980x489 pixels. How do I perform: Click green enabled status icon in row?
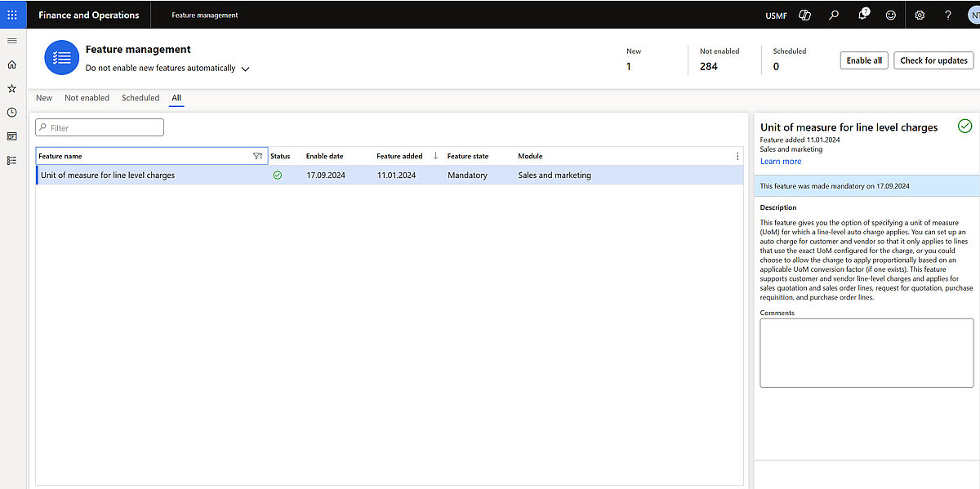278,175
